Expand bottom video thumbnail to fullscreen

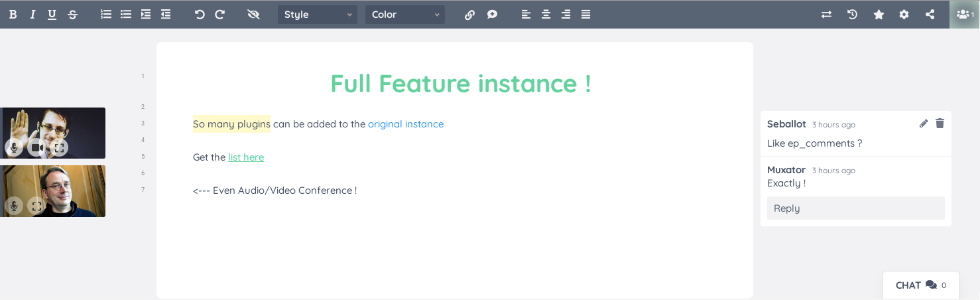click(x=36, y=206)
